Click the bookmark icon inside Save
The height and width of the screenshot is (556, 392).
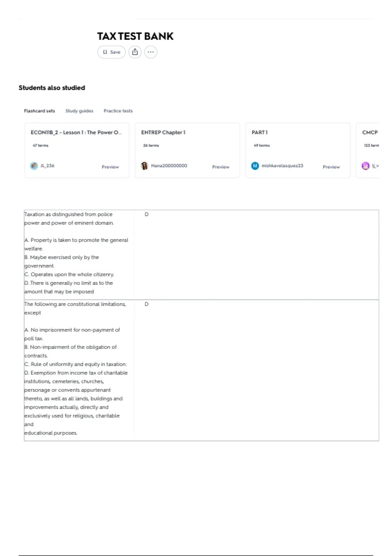(x=105, y=52)
